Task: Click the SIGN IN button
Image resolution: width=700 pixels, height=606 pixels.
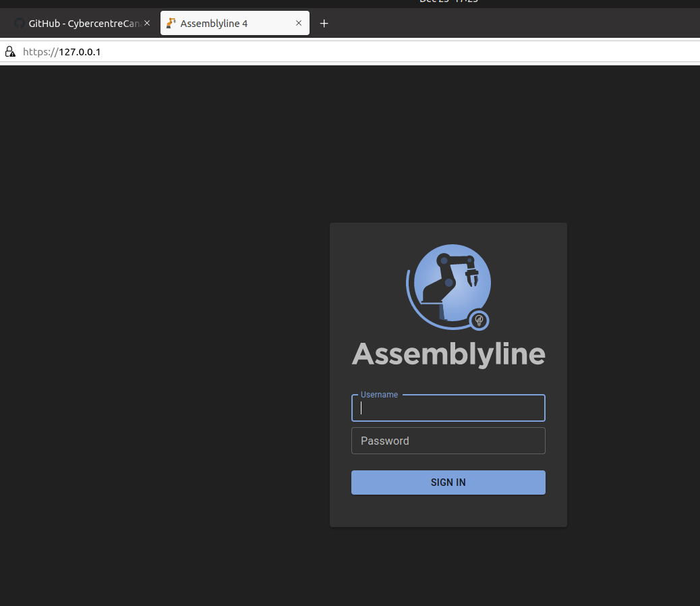Action: (x=448, y=483)
